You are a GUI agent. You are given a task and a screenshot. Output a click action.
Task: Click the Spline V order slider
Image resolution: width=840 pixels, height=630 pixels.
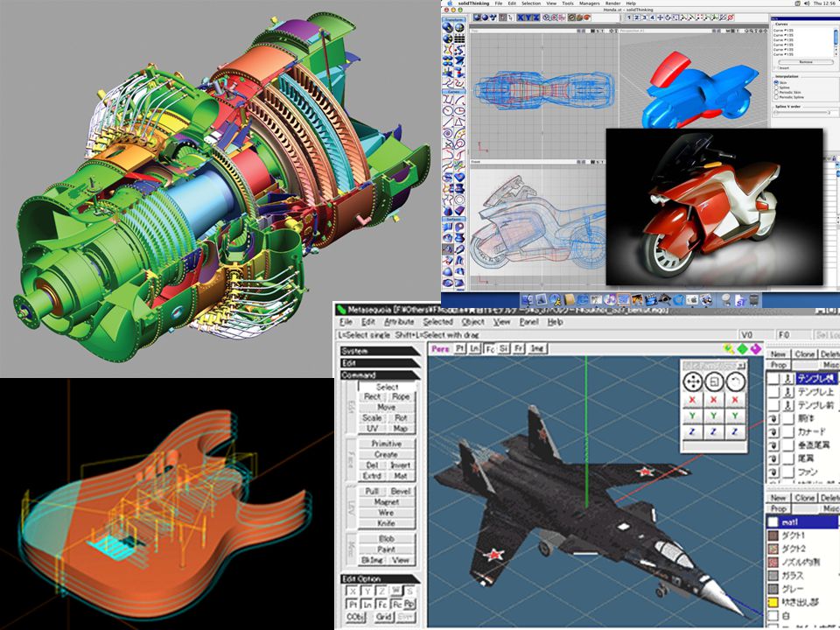(x=801, y=112)
